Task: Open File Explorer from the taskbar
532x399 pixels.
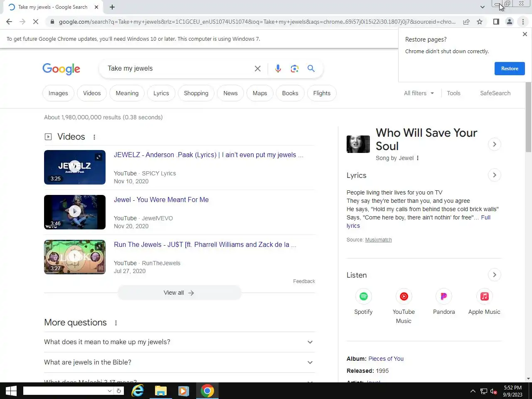Action: [160, 391]
